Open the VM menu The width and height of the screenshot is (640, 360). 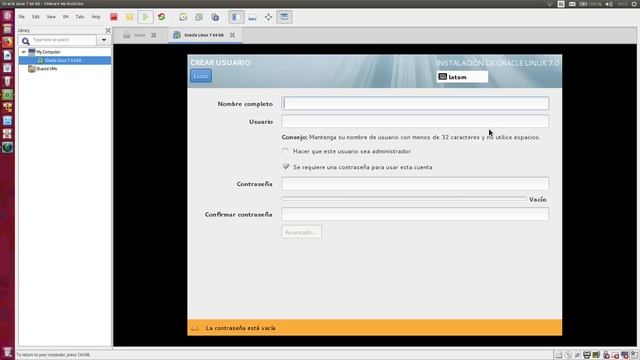tap(66, 17)
